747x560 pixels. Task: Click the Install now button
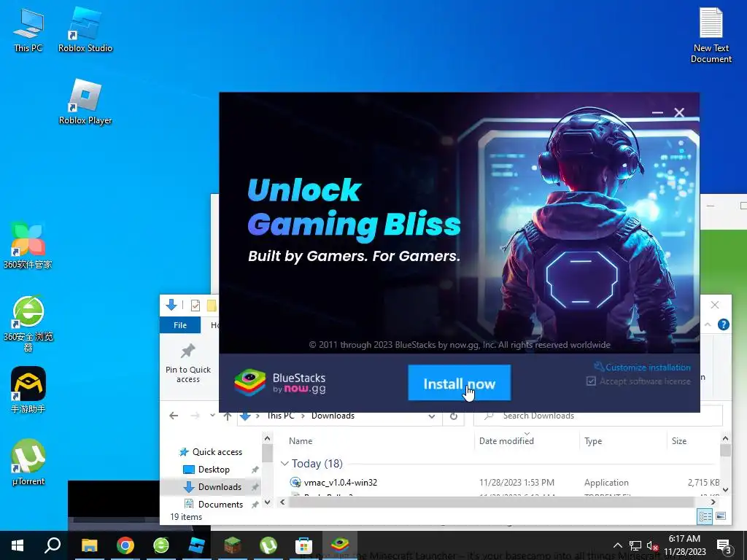point(460,383)
